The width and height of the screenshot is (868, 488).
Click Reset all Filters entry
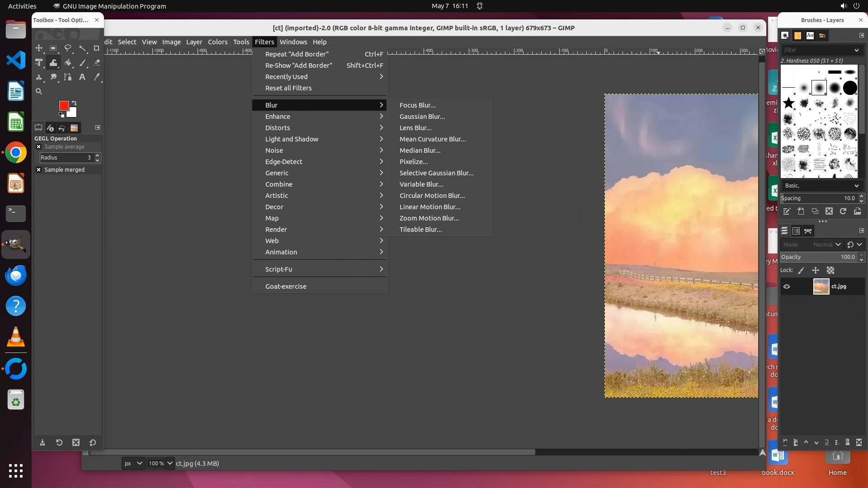click(288, 88)
